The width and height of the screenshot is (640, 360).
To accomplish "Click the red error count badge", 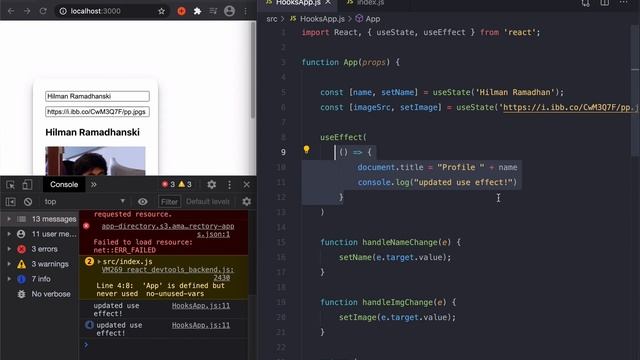I will click(168, 184).
